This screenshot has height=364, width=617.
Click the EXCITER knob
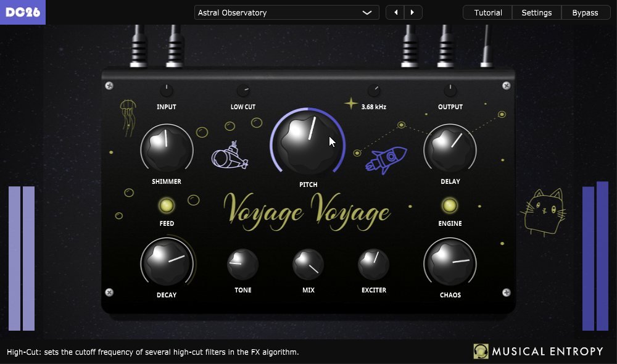[x=373, y=264]
